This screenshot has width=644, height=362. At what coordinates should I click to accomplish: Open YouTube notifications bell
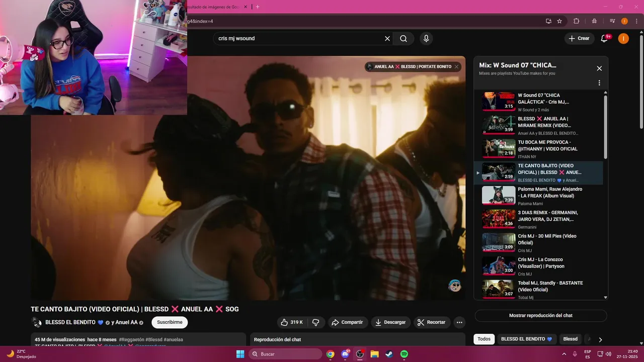(605, 38)
